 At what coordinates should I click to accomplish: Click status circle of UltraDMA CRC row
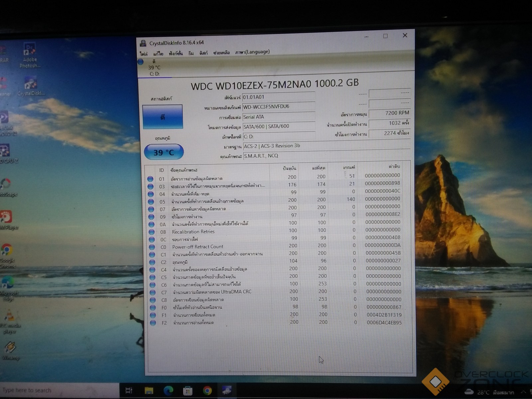[x=153, y=293]
